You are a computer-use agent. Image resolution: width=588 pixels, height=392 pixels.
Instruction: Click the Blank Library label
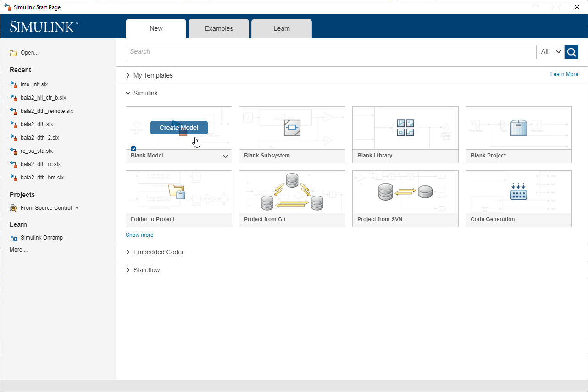tap(375, 156)
